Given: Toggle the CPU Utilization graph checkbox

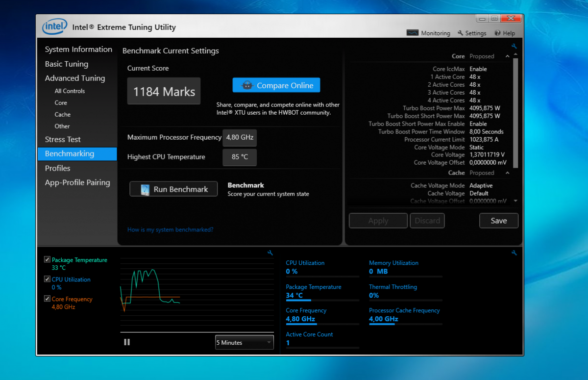Looking at the screenshot, I should click(x=47, y=279).
